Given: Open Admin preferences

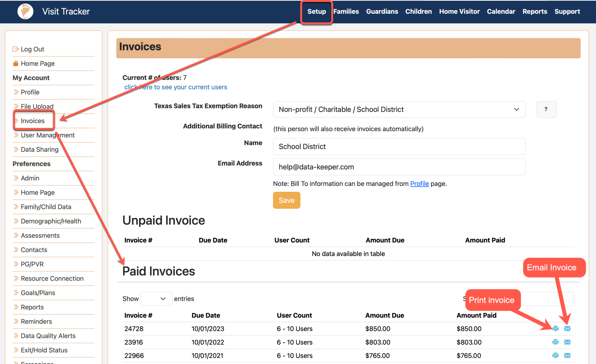Looking at the screenshot, I should (x=30, y=178).
